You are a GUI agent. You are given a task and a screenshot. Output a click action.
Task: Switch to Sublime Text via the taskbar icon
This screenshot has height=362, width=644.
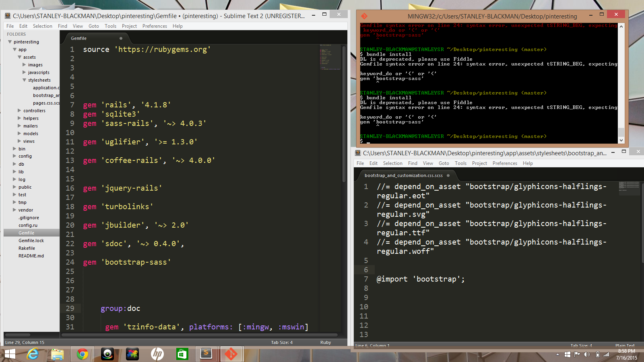pos(206,354)
